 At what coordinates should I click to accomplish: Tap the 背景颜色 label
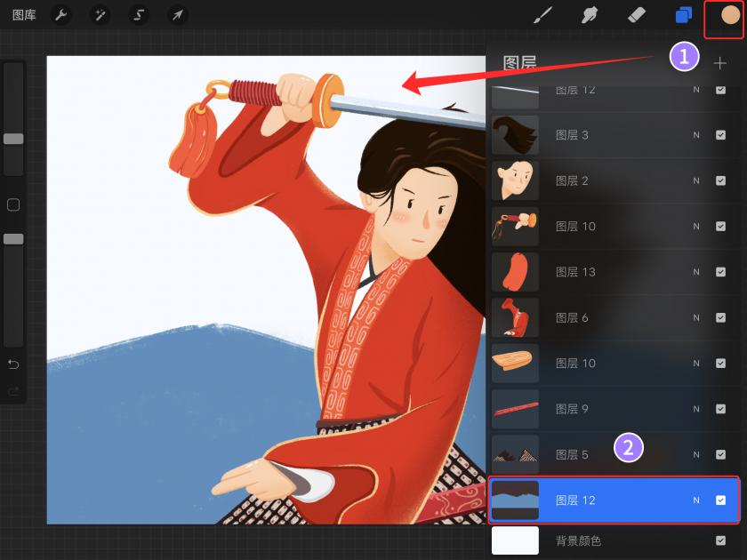[x=578, y=541]
